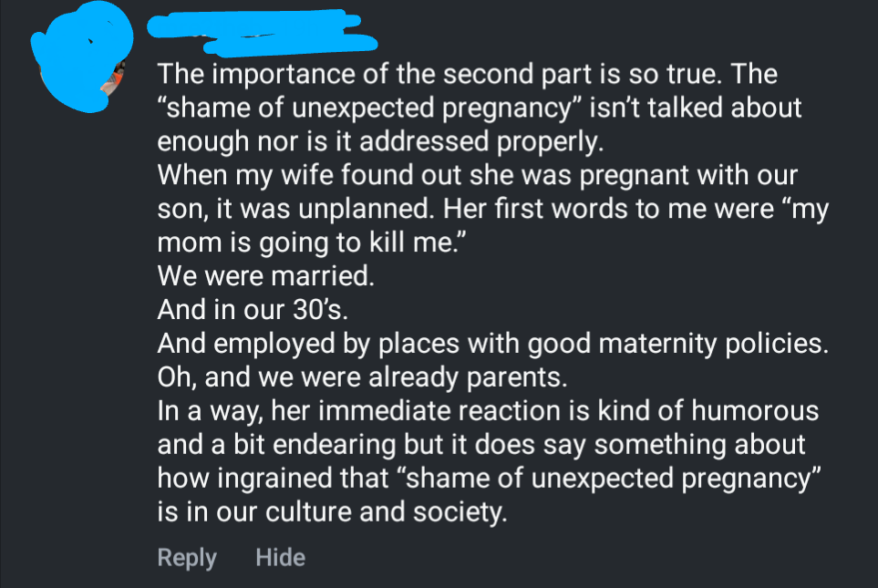Click the line starting 'how ingrained that'

coord(484,478)
